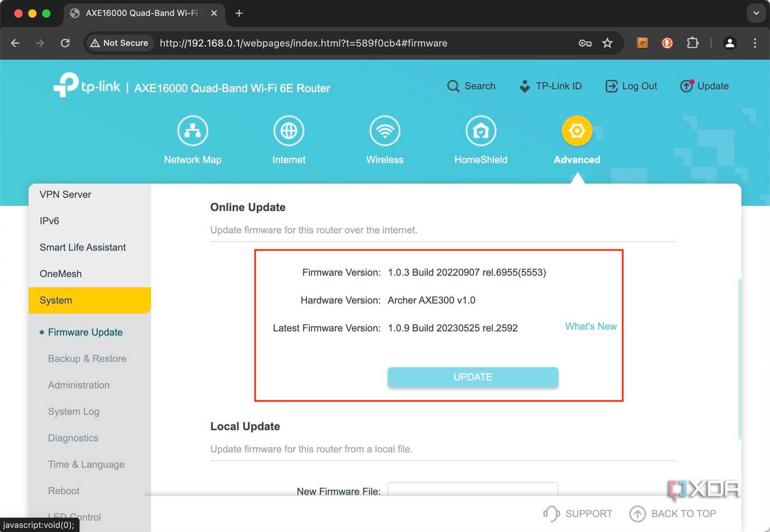Open the Backup & Restore menu item
770x532 pixels.
coord(87,359)
